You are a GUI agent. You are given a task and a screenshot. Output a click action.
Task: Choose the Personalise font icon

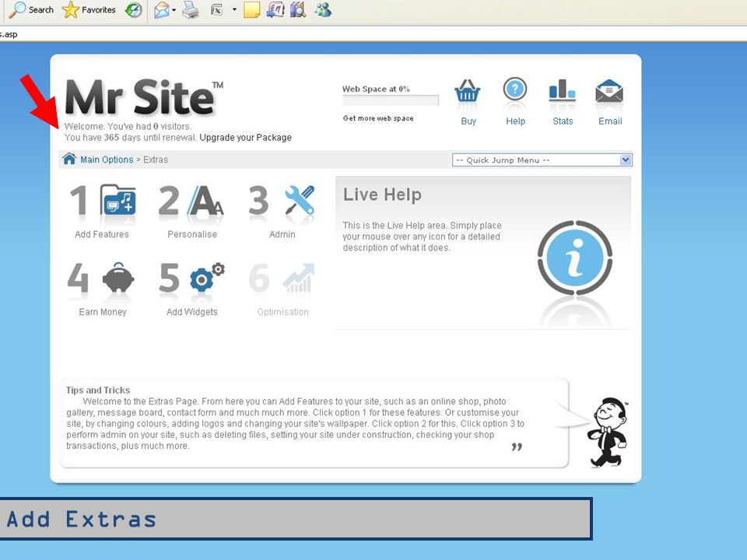tap(205, 201)
